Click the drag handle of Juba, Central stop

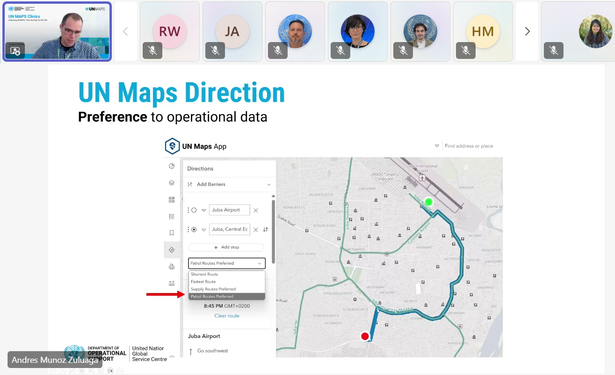click(189, 229)
